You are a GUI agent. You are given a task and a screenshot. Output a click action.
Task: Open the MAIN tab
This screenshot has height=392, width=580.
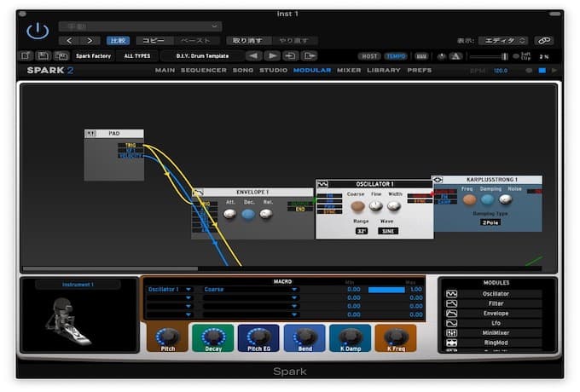tap(165, 70)
